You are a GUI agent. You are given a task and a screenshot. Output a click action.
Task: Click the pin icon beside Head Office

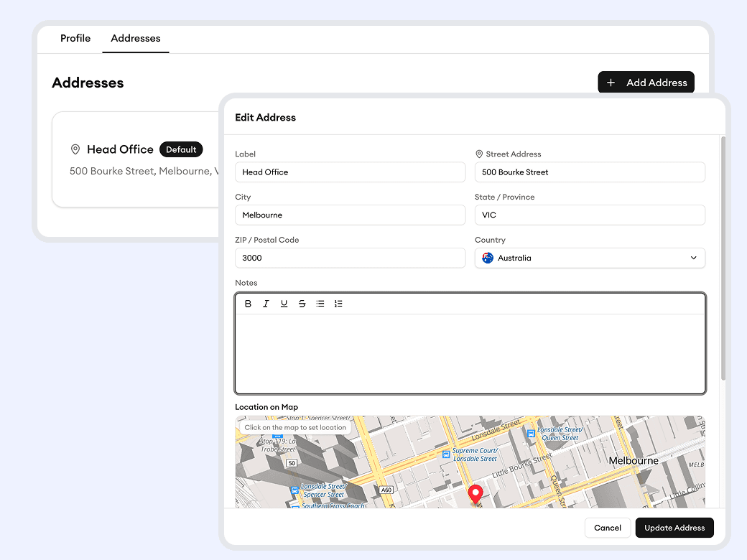75,149
